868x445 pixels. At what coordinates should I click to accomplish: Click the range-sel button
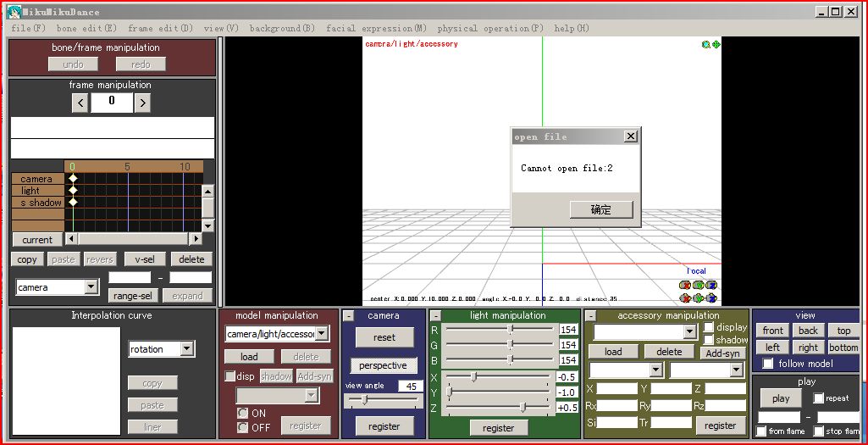pos(133,296)
